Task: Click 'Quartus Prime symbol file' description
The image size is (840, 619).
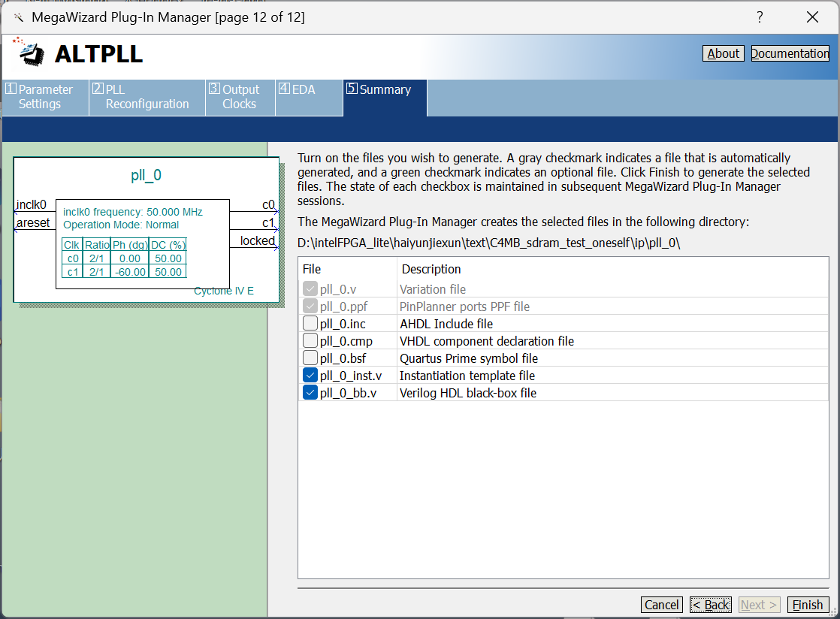Action: (469, 358)
